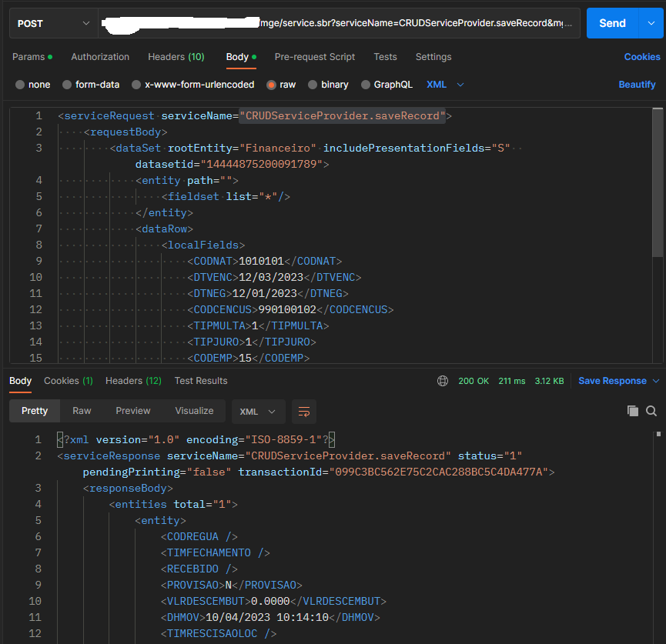The width and height of the screenshot is (666, 644).
Task: Click the search response magnifier icon
Action: 651,411
